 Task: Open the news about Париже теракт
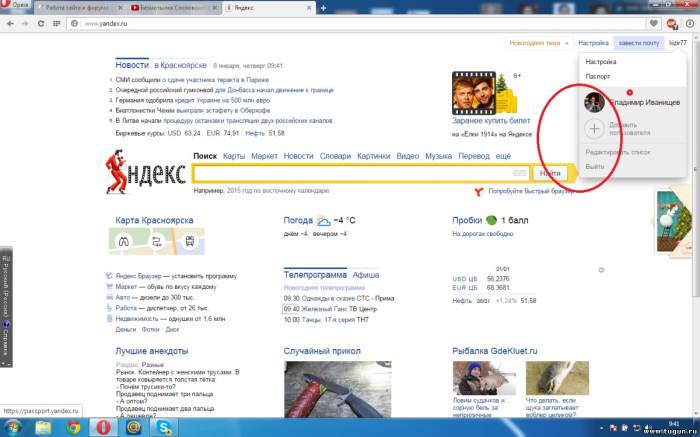tap(192, 80)
